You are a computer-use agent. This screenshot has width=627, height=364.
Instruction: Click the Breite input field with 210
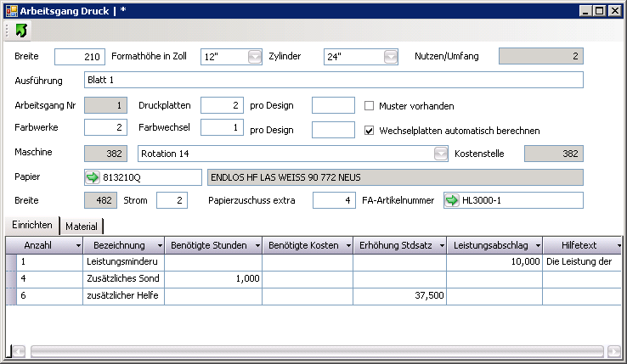79,57
